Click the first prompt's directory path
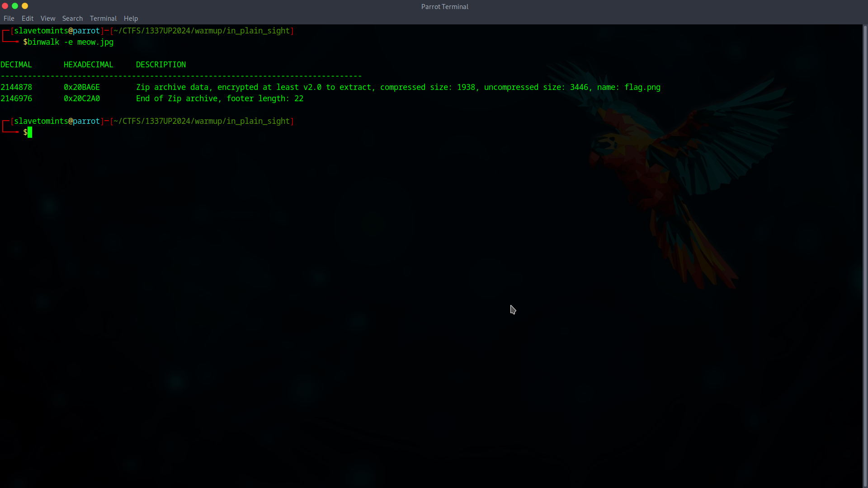 click(202, 31)
